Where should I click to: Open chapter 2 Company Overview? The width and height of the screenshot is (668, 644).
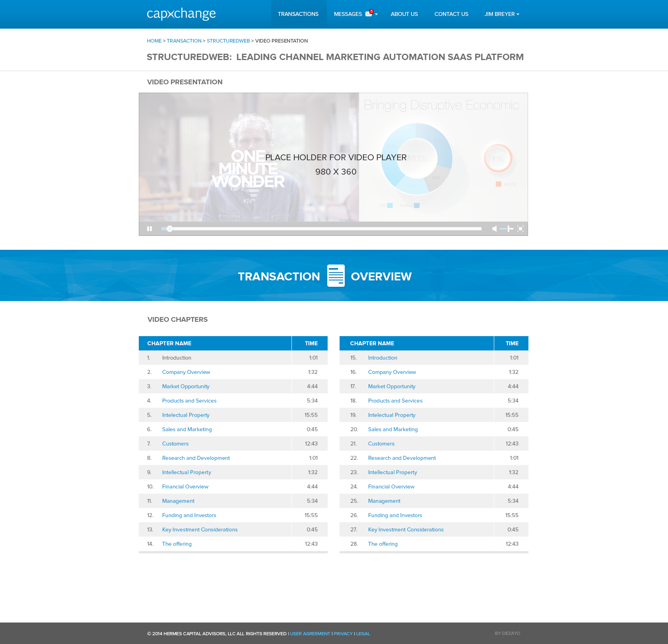(x=186, y=372)
